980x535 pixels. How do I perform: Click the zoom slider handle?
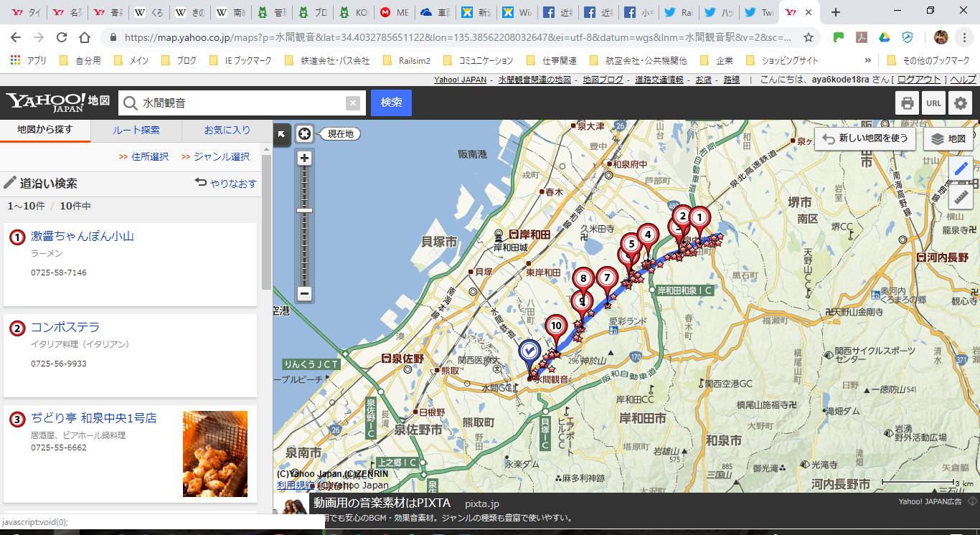pos(305,210)
